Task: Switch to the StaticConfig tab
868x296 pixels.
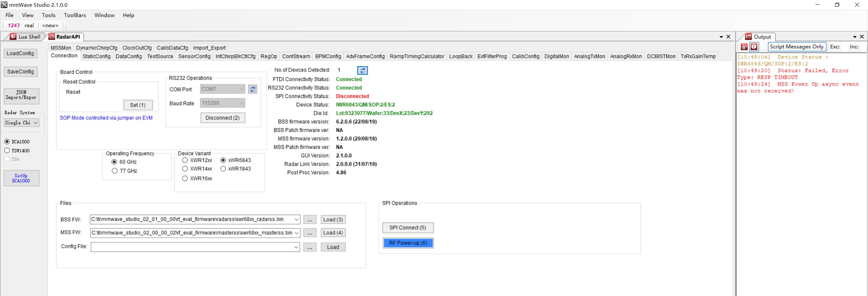Action: pos(97,56)
